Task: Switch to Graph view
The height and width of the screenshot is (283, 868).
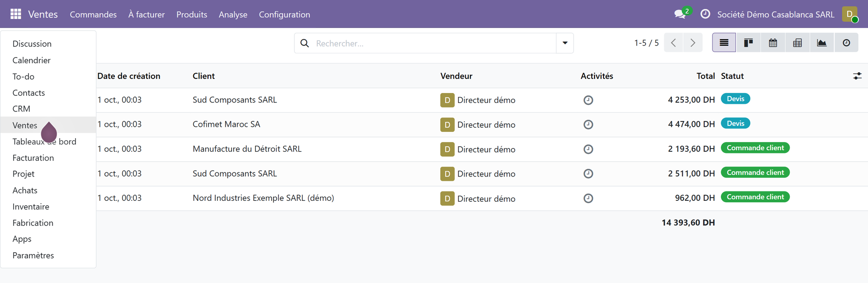Action: [822, 43]
